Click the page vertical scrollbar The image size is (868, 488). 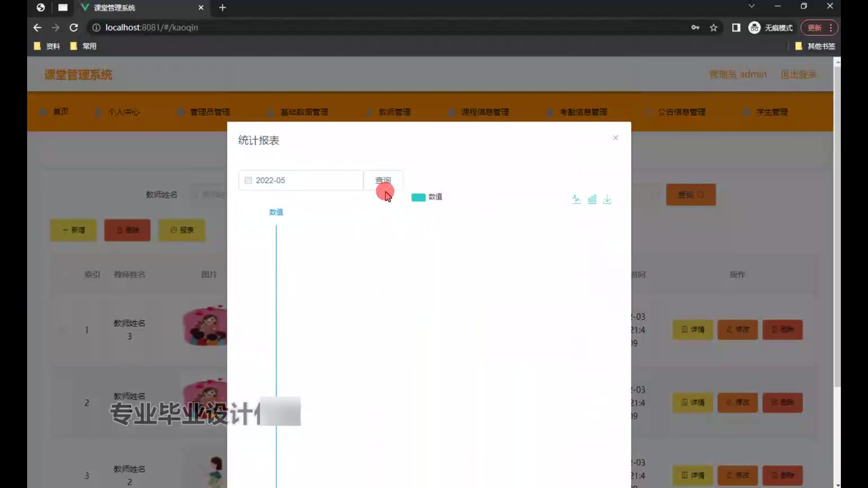[x=837, y=226]
